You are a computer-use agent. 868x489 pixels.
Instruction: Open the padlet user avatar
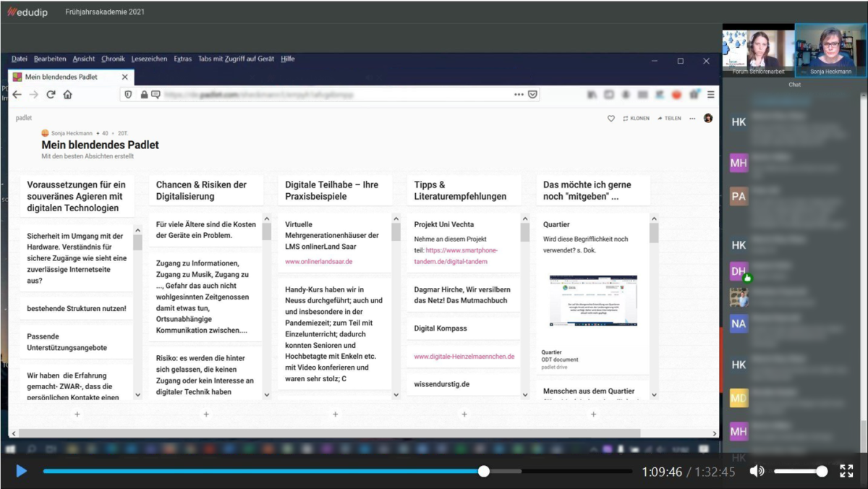click(x=708, y=118)
